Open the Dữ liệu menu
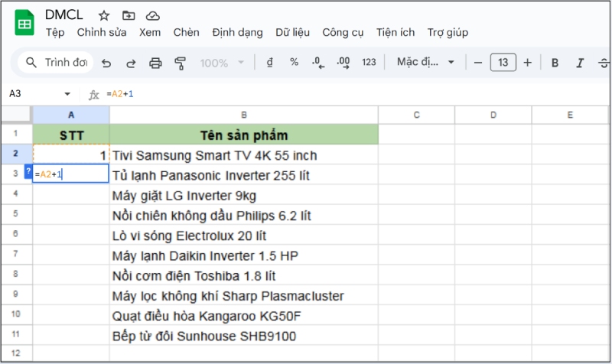Screen dimensions: 612x364 click(292, 32)
